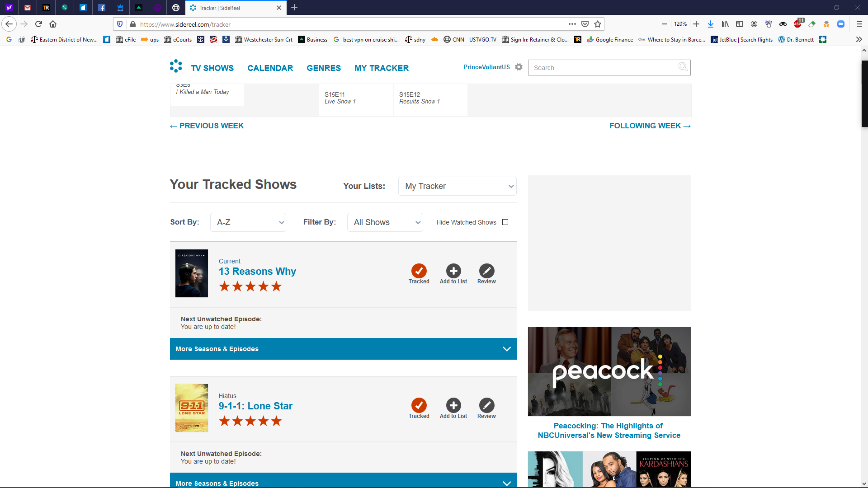The image size is (868, 488).
Task: Click the PREVIOUS WEEK link
Action: (x=207, y=126)
